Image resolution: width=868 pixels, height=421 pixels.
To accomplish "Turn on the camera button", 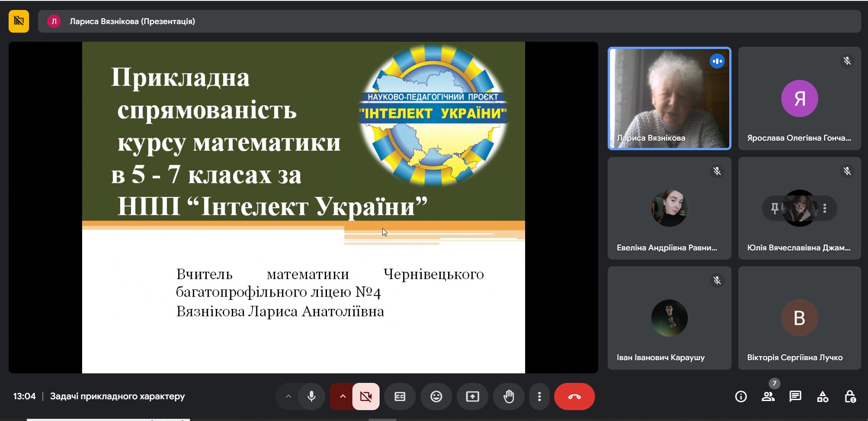I will click(x=366, y=397).
